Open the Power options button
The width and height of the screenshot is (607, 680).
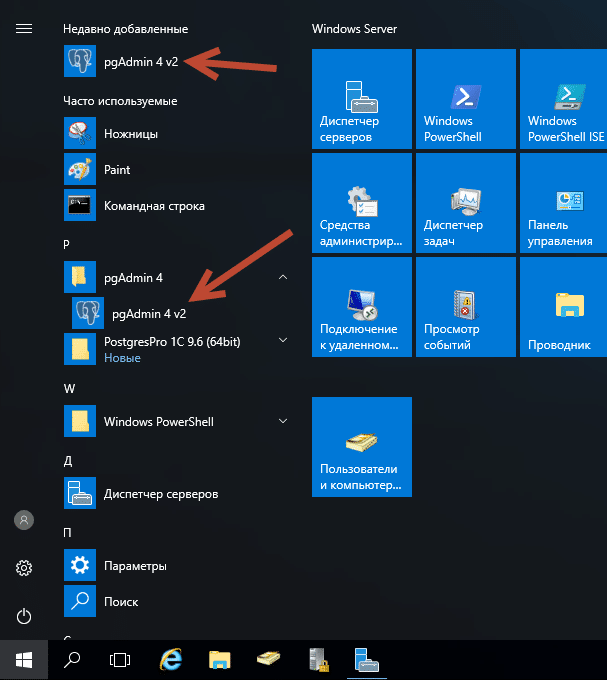tap(24, 616)
